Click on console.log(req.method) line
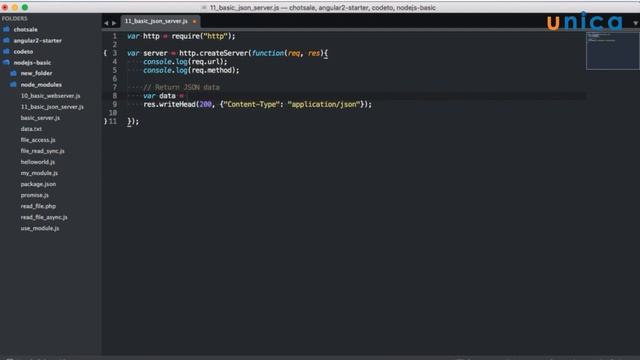Image resolution: width=640 pixels, height=360 pixels. click(191, 70)
